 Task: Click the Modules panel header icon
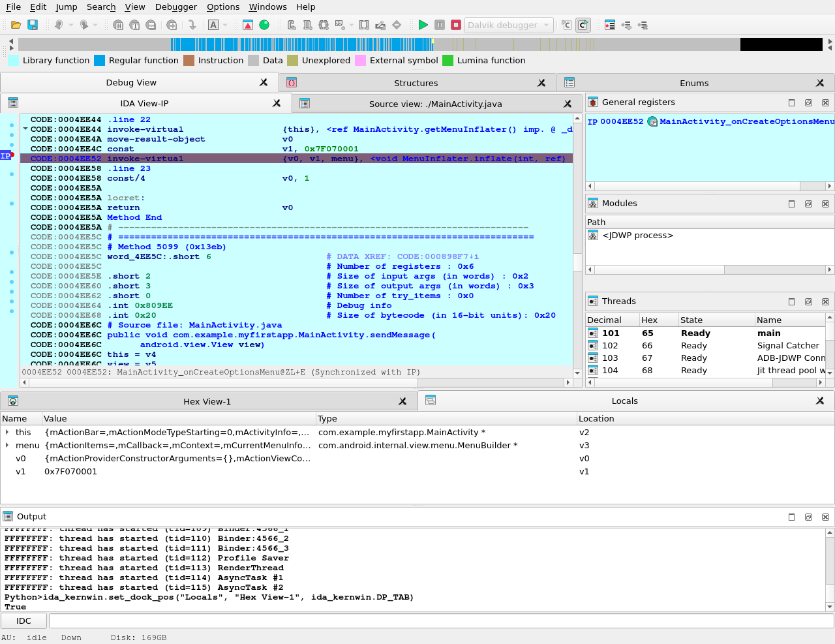[x=593, y=204]
